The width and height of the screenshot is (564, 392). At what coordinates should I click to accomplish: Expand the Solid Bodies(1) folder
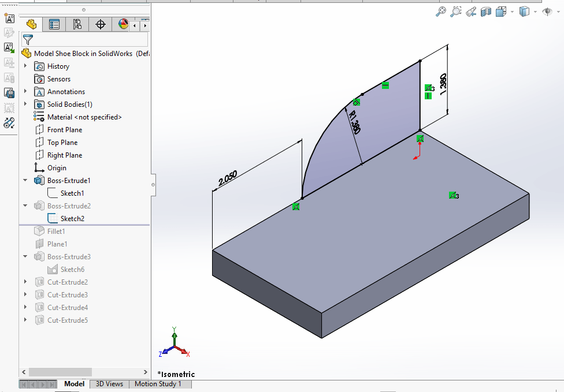click(25, 104)
